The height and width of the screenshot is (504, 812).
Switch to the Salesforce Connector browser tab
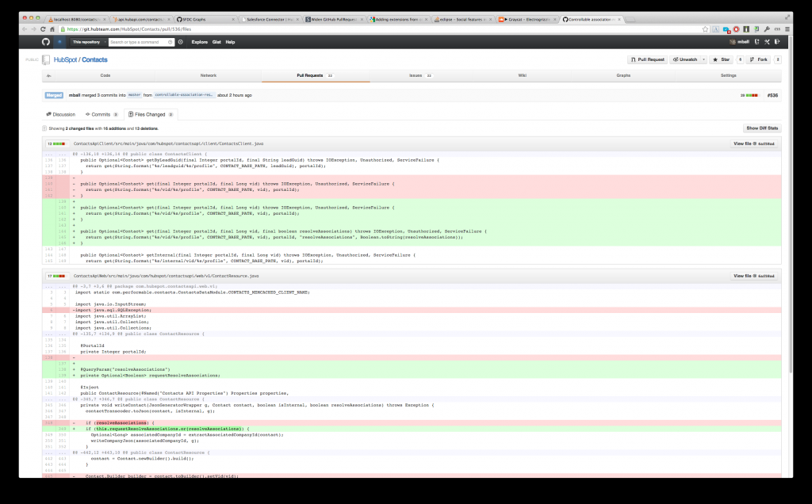point(270,19)
